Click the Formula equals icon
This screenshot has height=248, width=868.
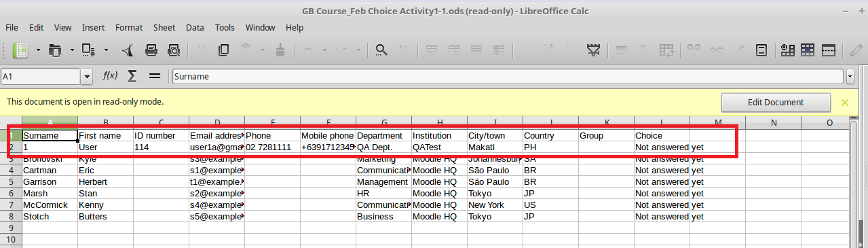pos(155,76)
